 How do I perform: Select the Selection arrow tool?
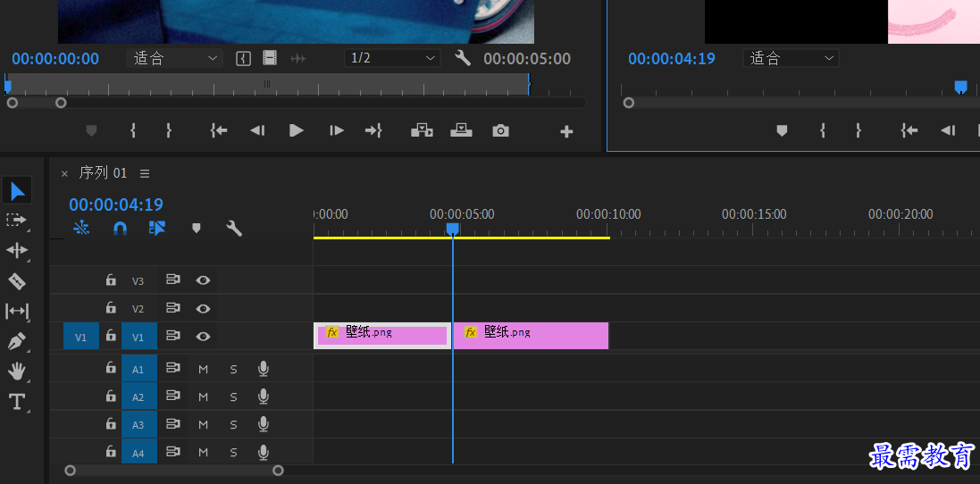pyautogui.click(x=17, y=190)
